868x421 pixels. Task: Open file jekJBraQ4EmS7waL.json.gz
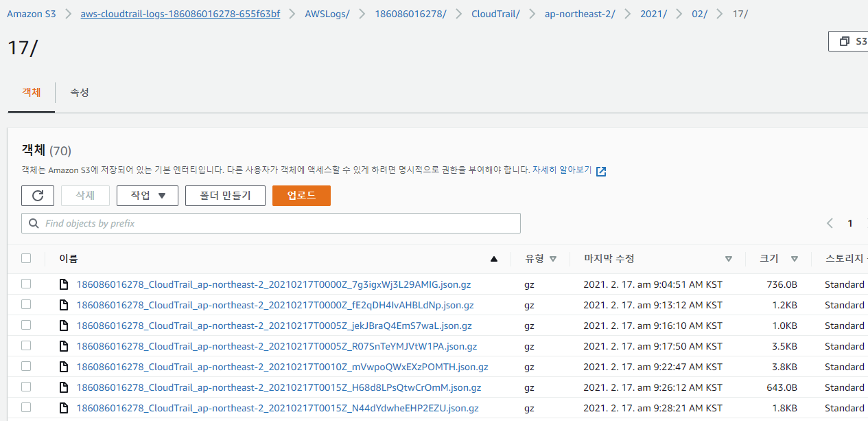[x=274, y=326]
